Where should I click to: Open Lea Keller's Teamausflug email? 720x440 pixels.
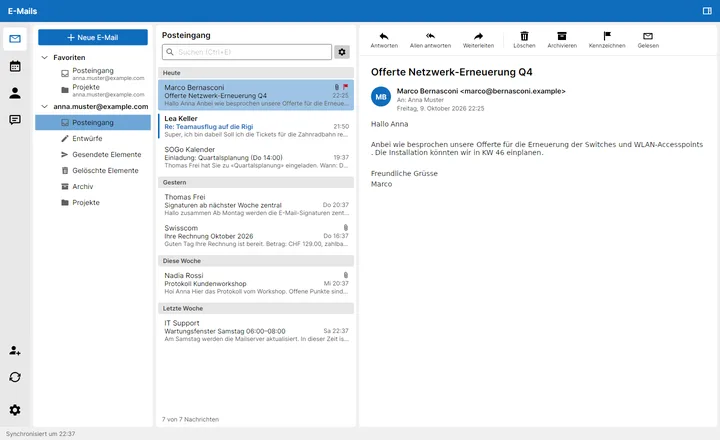tap(256, 126)
